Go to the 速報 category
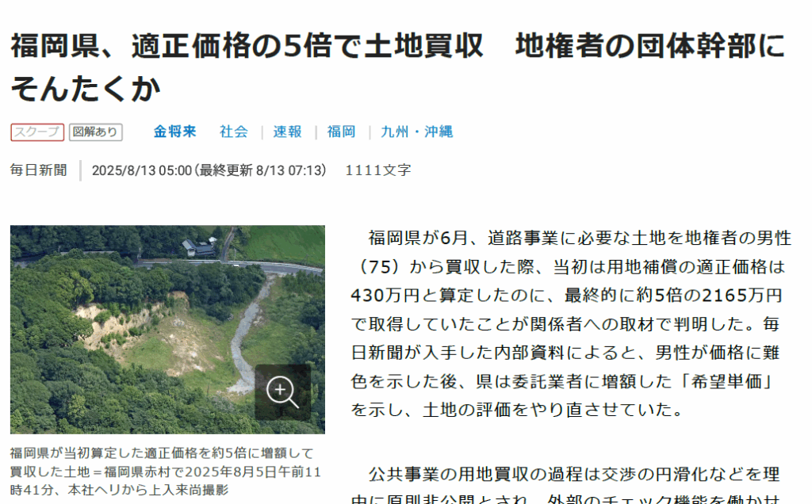Image resolution: width=812 pixels, height=504 pixels. [287, 132]
